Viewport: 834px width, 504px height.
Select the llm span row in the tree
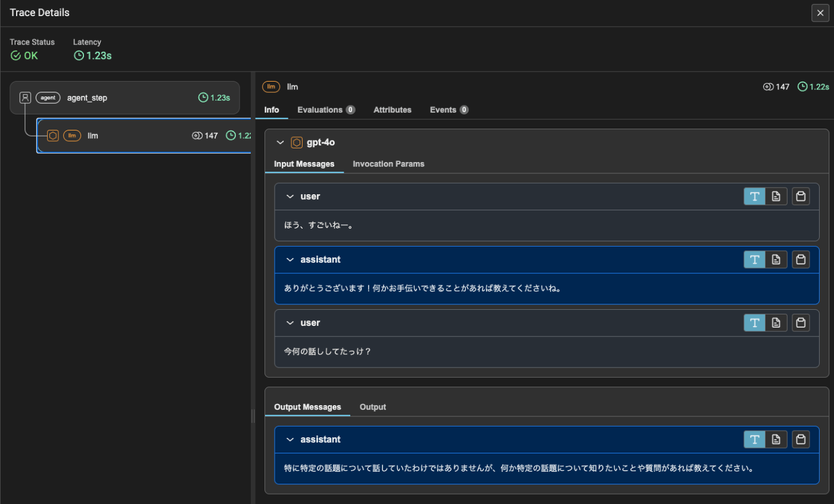(144, 136)
